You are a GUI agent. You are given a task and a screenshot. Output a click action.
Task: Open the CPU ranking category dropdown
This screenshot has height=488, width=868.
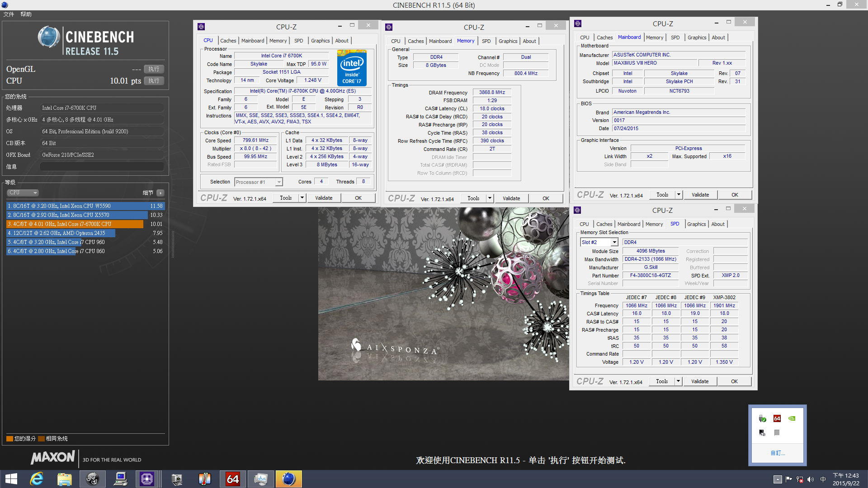pyautogui.click(x=23, y=192)
